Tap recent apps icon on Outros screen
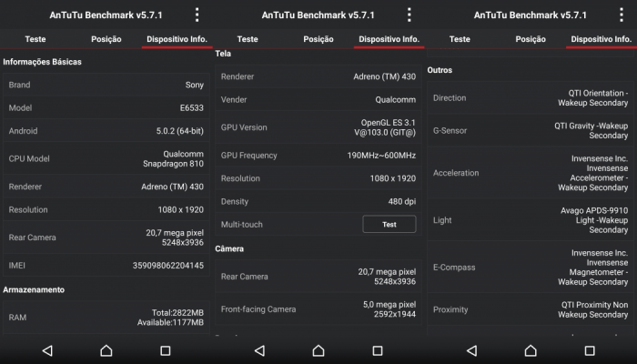Image resolution: width=637 pixels, height=364 pixels. [x=590, y=350]
